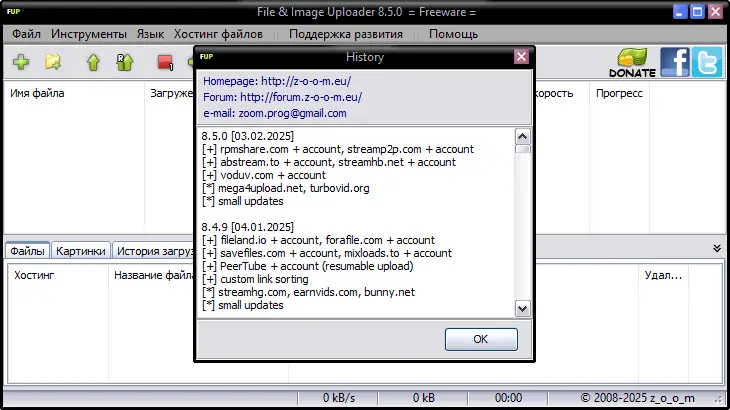Click line abstream.to + account, streamhb.net

[329, 162]
